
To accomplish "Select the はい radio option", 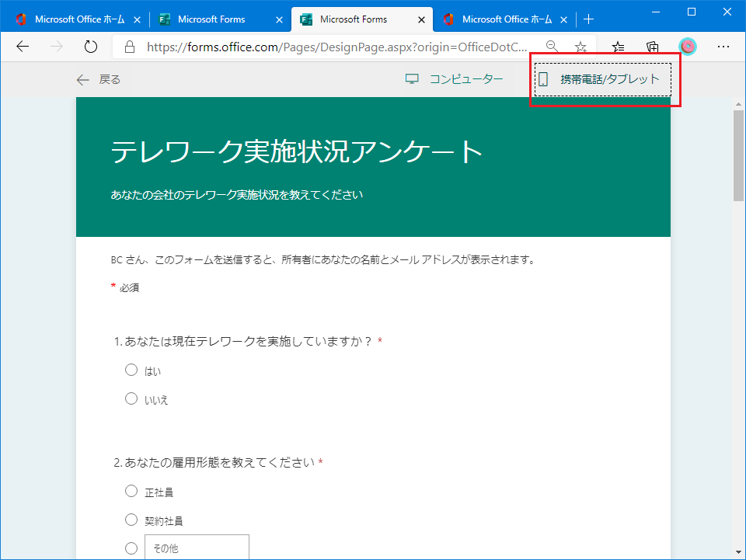I will [131, 370].
